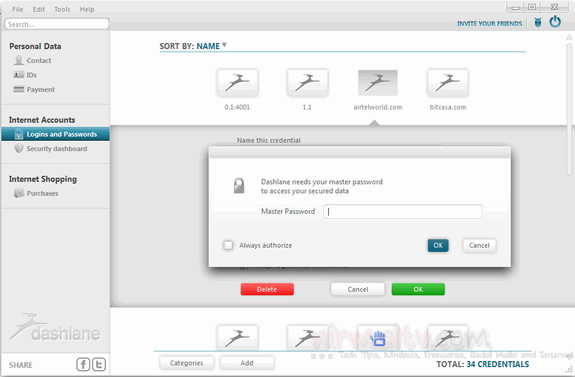Click the Logins and Passwords lock icon
Viewport: 575px width, 377px height.
[19, 134]
